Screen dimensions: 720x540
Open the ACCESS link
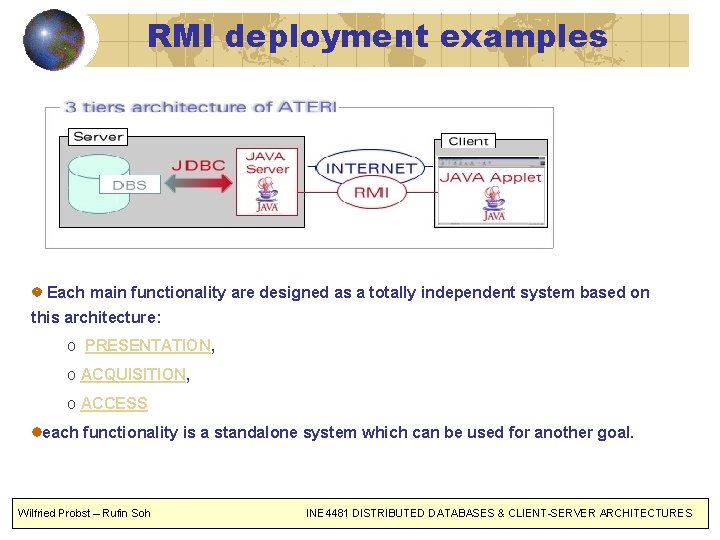pos(114,403)
